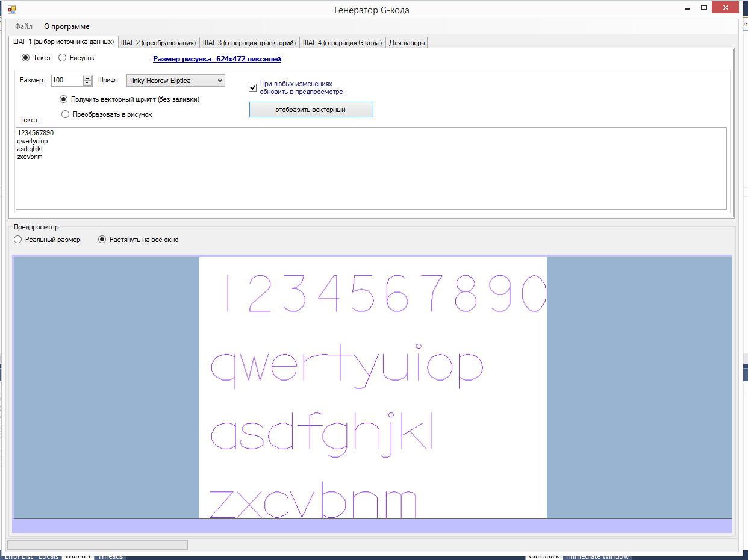Open the Файл menu

pyautogui.click(x=24, y=26)
